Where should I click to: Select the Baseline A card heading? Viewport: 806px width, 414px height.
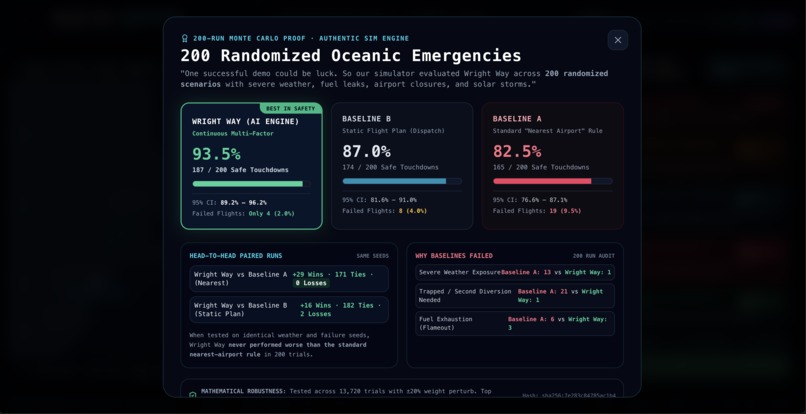pyautogui.click(x=517, y=119)
